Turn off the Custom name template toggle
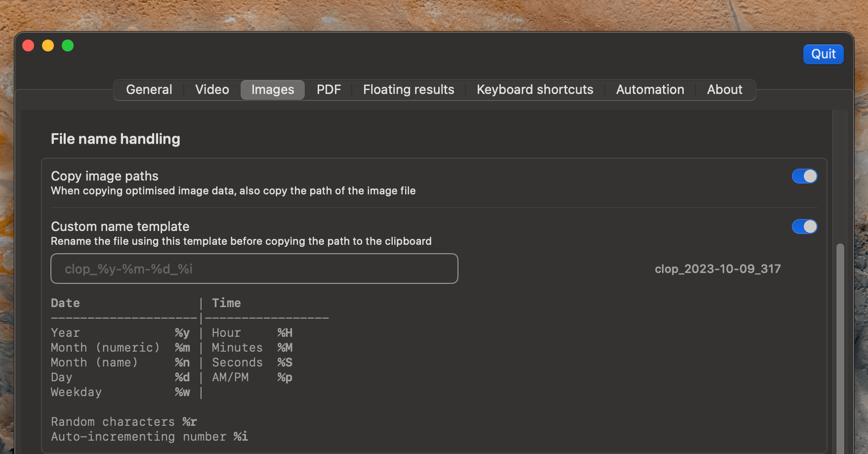This screenshot has width=868, height=454. [x=805, y=227]
